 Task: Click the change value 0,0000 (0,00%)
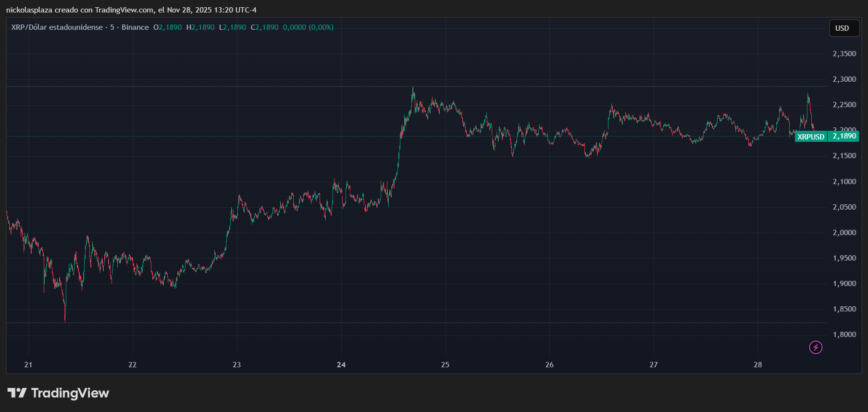(308, 27)
